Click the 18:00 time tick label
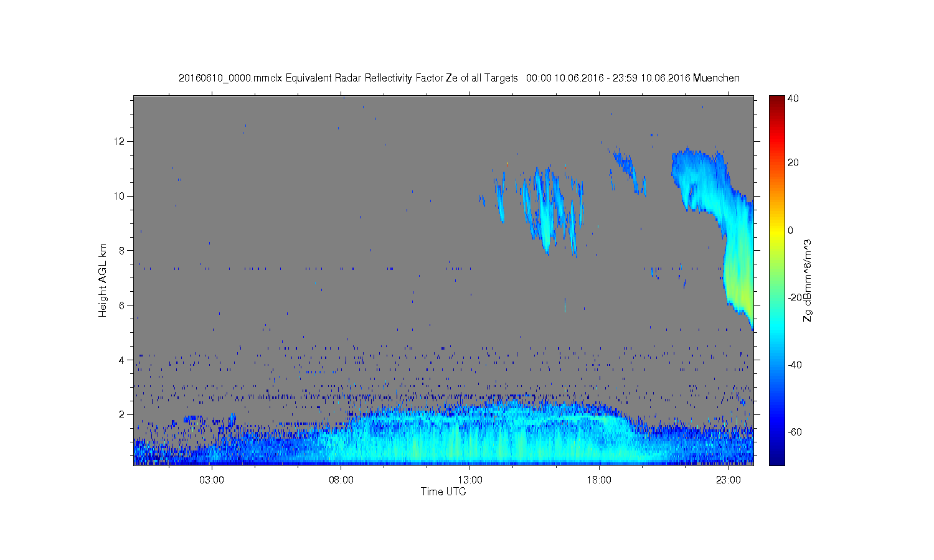Image resolution: width=934 pixels, height=560 pixels. [600, 480]
